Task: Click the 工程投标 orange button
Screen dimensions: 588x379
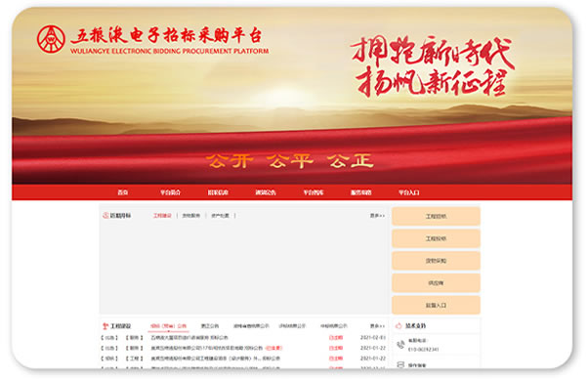Action: click(436, 238)
